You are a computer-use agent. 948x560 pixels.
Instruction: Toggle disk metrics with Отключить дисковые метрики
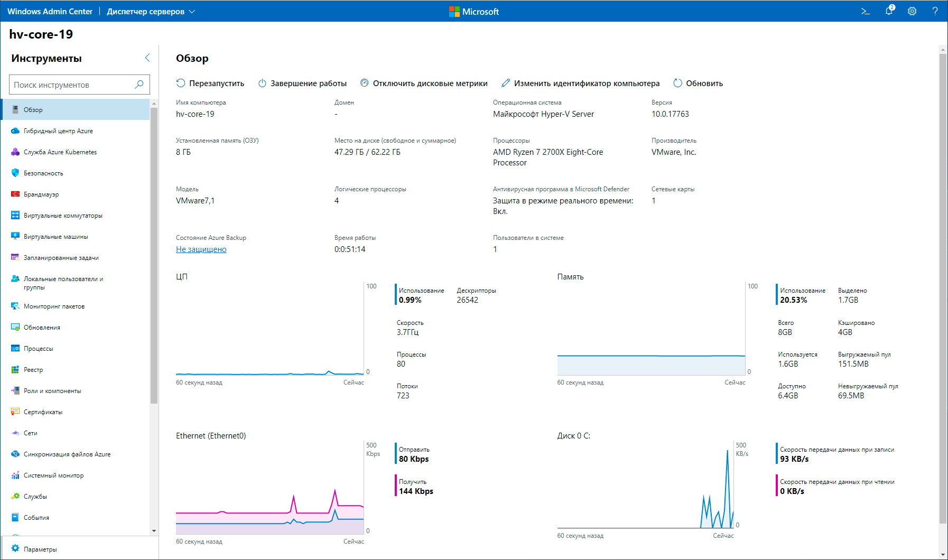pyautogui.click(x=424, y=83)
